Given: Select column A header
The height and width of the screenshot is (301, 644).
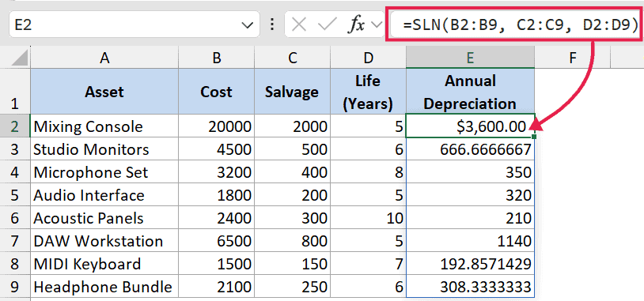Looking at the screenshot, I should click(104, 58).
